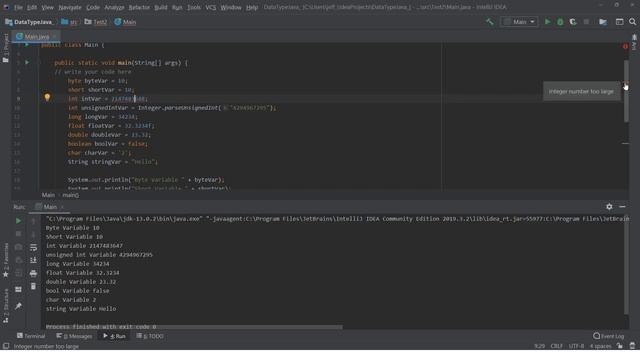Open the Messages tool window

click(x=74, y=336)
